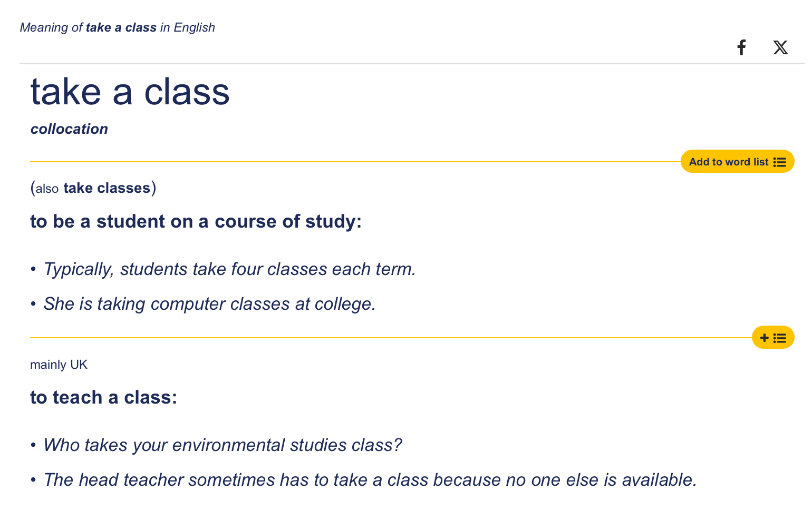Click 'English' in the meaning header
This screenshot has height=510, width=812.
coord(194,27)
